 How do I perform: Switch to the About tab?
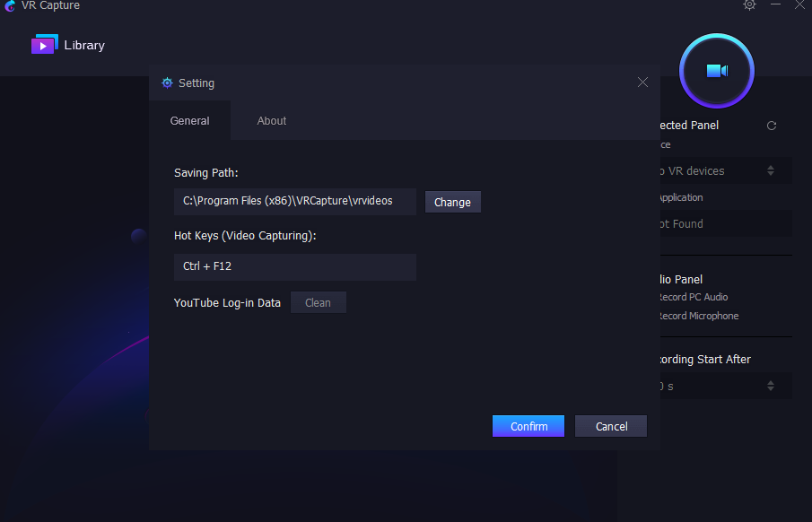pos(271,120)
